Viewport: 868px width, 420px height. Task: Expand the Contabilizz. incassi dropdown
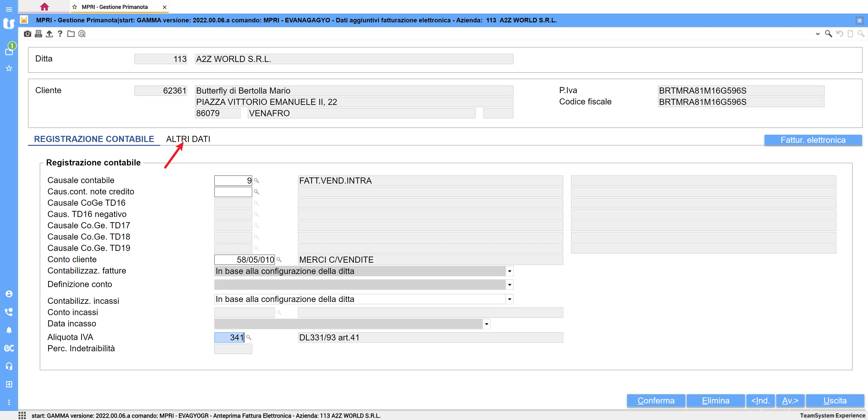click(509, 299)
